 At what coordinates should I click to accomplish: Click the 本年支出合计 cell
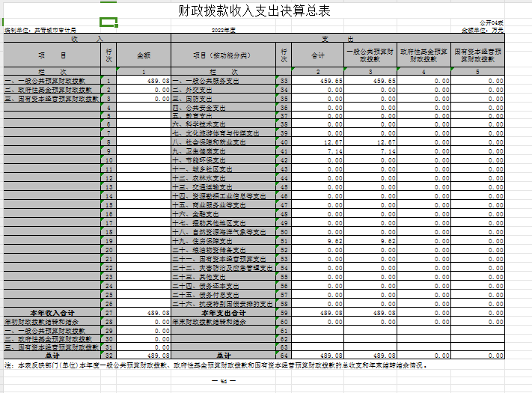coord(223,312)
